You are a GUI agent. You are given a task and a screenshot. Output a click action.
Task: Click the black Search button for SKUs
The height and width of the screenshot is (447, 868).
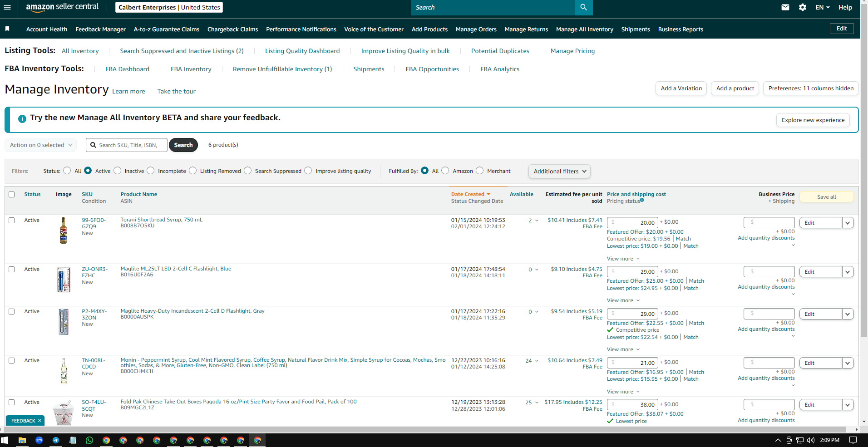tap(183, 145)
